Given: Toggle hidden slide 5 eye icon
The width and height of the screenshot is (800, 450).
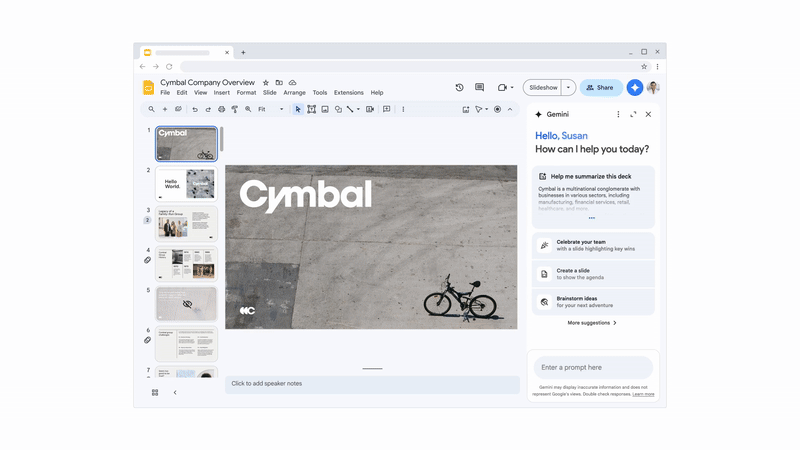Looking at the screenshot, I should tap(187, 304).
